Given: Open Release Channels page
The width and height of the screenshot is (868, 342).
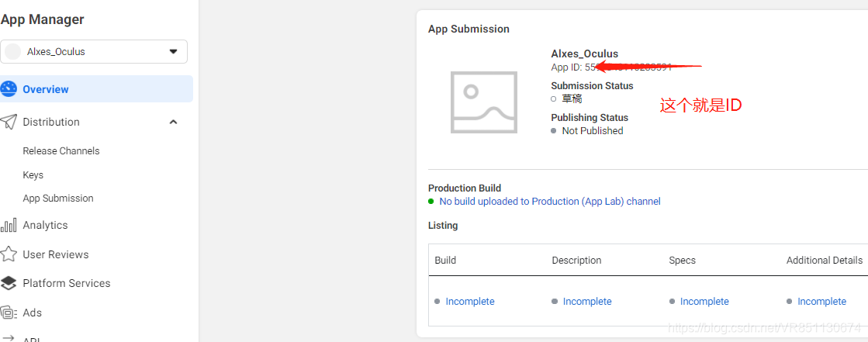Looking at the screenshot, I should click(x=61, y=151).
